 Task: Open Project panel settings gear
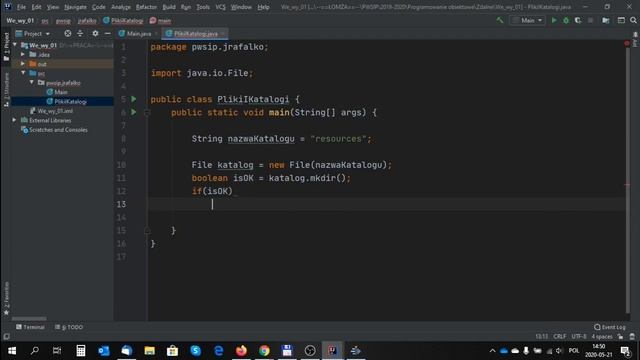tap(95, 33)
